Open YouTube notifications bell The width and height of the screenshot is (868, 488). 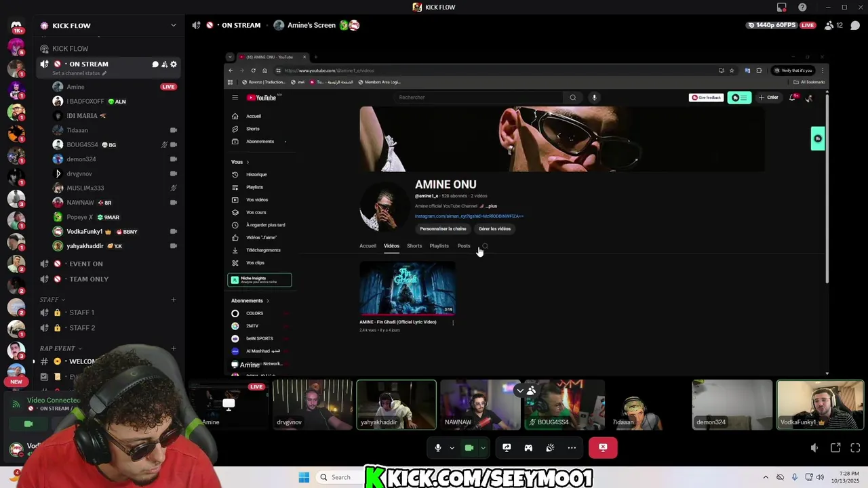click(x=793, y=98)
